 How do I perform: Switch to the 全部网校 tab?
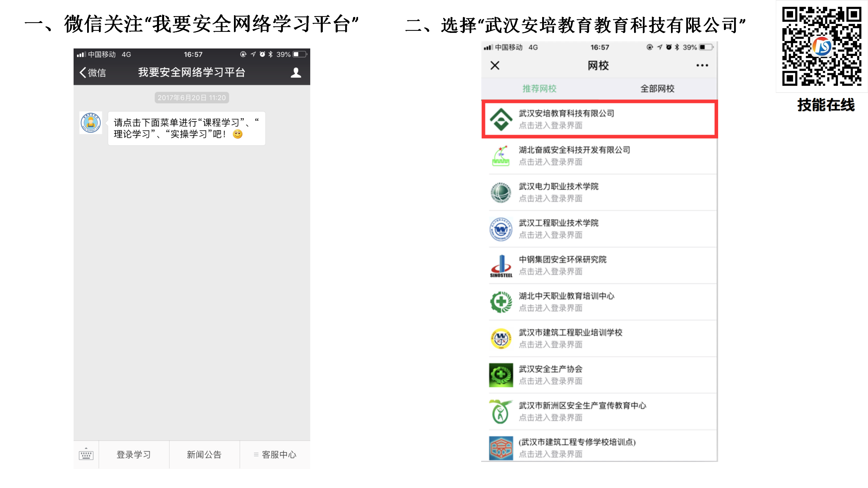point(657,88)
